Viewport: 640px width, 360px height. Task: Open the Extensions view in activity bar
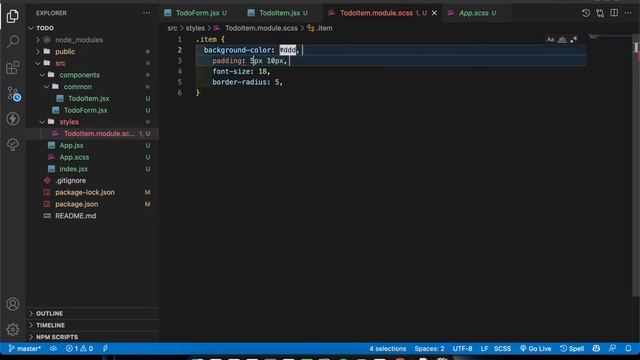point(13,67)
